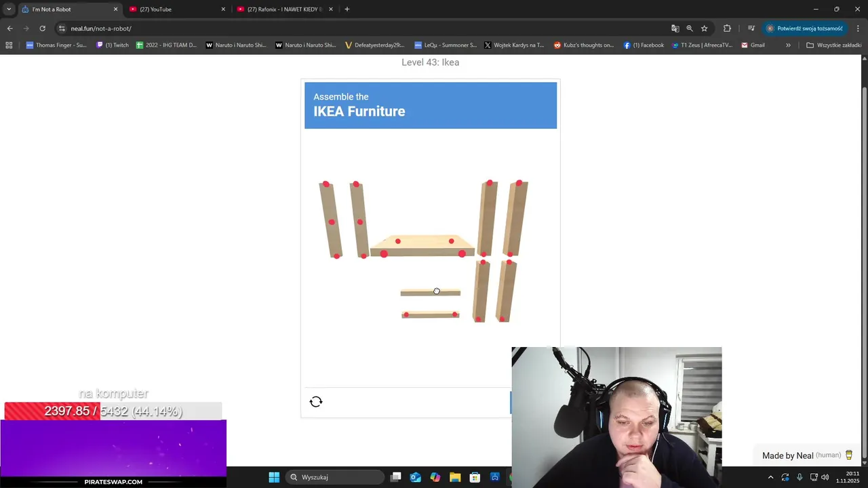This screenshot has height=488, width=868.
Task: Click the Wyszukaj taskbar search box
Action: click(x=334, y=477)
